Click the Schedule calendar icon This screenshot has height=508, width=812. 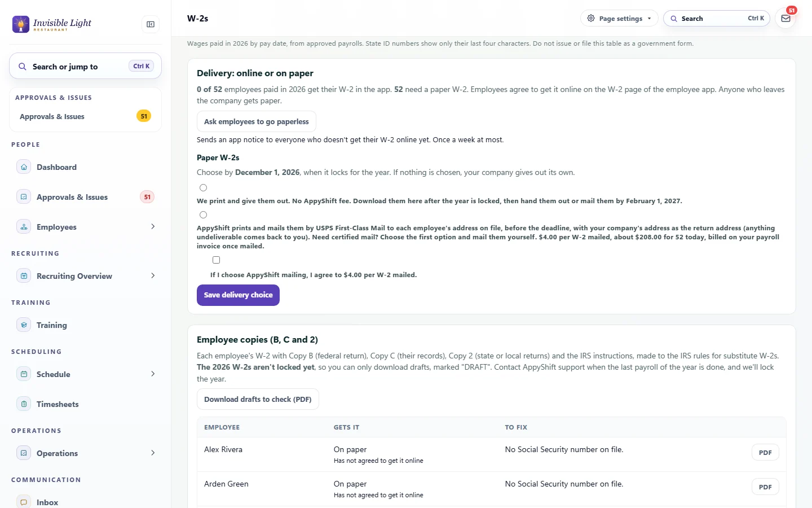(24, 374)
